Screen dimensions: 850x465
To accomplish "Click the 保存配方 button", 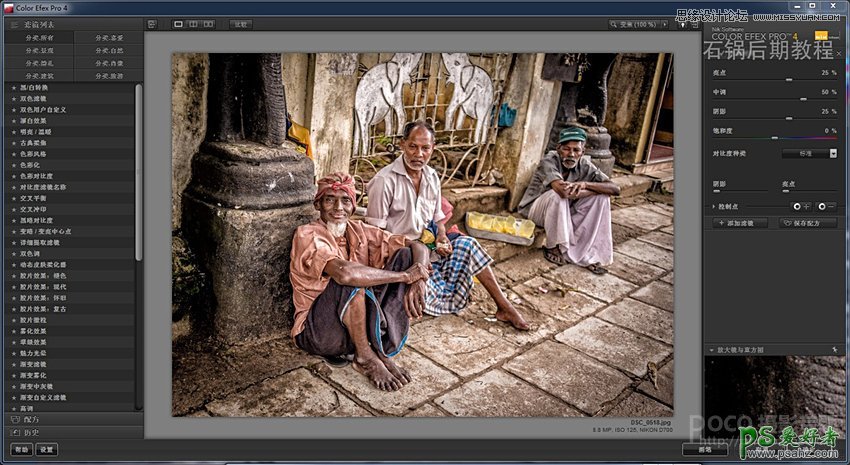I will 807,223.
